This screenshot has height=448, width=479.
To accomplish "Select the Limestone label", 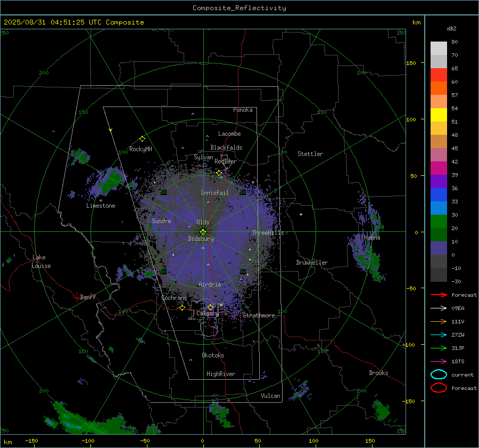I will pos(101,206).
